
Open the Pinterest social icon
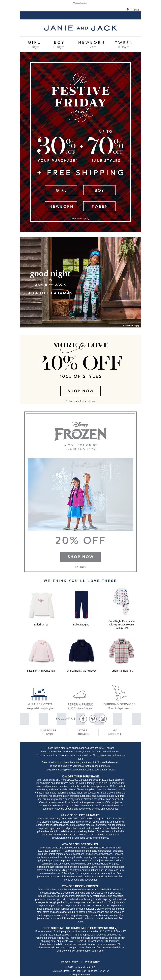click(93, 719)
